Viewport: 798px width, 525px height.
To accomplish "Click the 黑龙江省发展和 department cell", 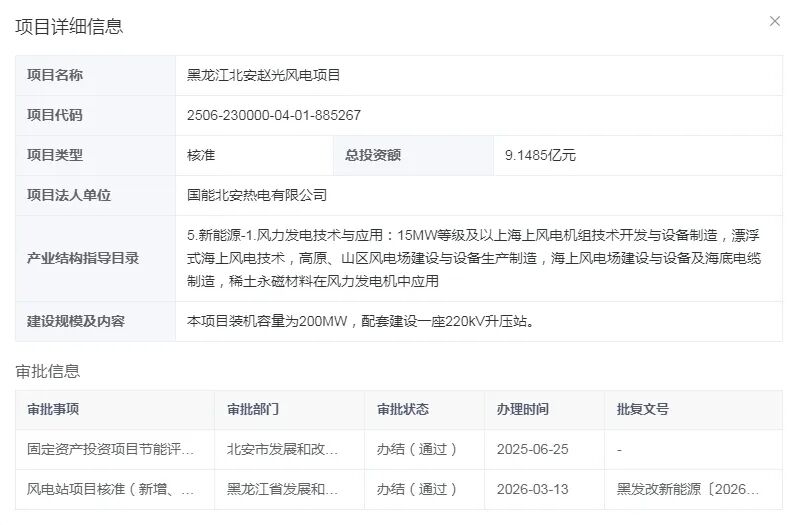I will click(x=282, y=489).
